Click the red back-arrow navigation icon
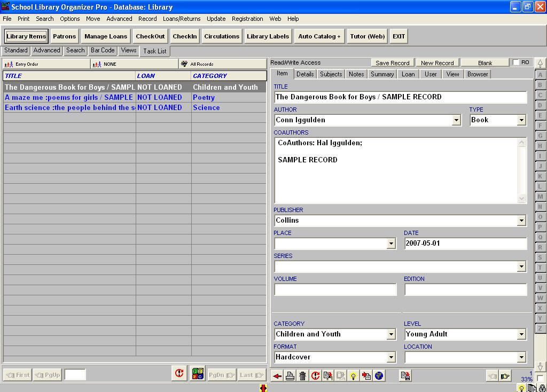This screenshot has height=392, width=547. tap(277, 375)
